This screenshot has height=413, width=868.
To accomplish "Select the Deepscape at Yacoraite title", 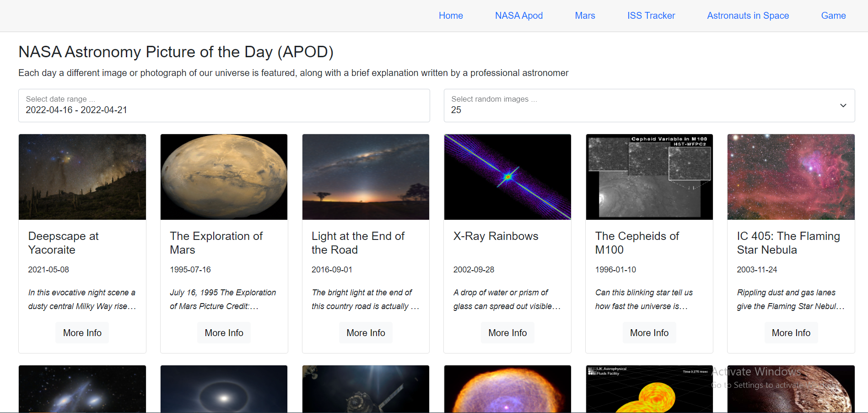I will [x=64, y=243].
